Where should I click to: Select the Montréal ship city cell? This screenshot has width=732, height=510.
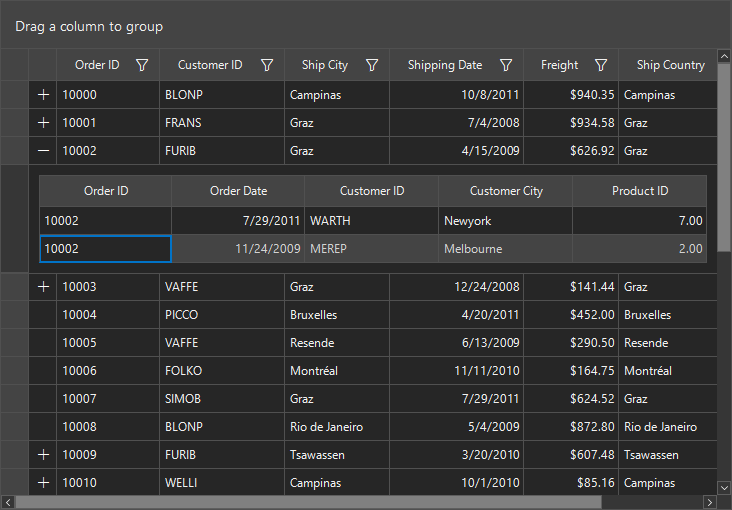tap(337, 371)
